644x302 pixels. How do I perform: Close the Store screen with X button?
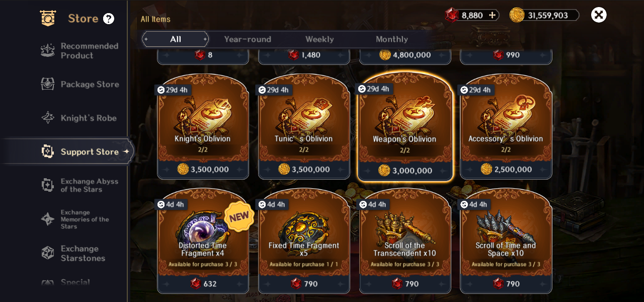(x=599, y=15)
